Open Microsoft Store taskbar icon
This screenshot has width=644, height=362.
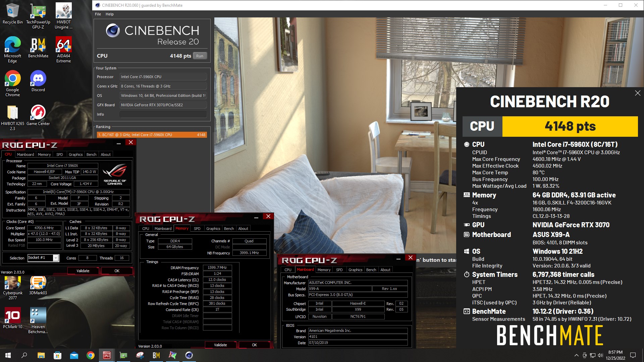point(57,355)
